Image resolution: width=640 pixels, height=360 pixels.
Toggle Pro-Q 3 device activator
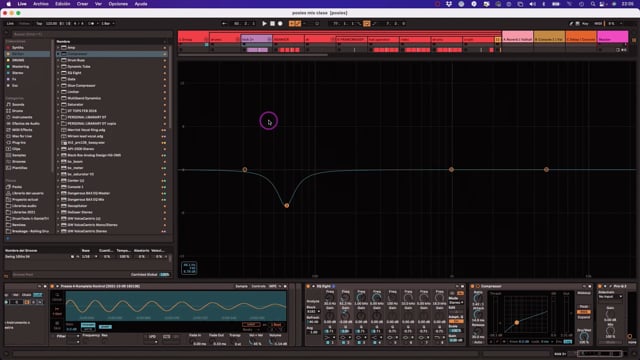(x=600, y=287)
